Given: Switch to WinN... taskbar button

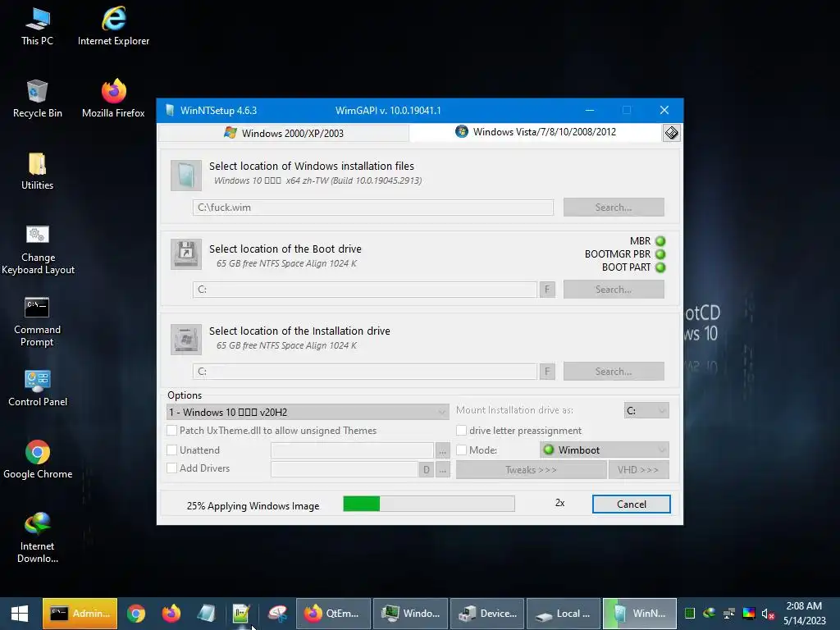Looking at the screenshot, I should coord(640,614).
